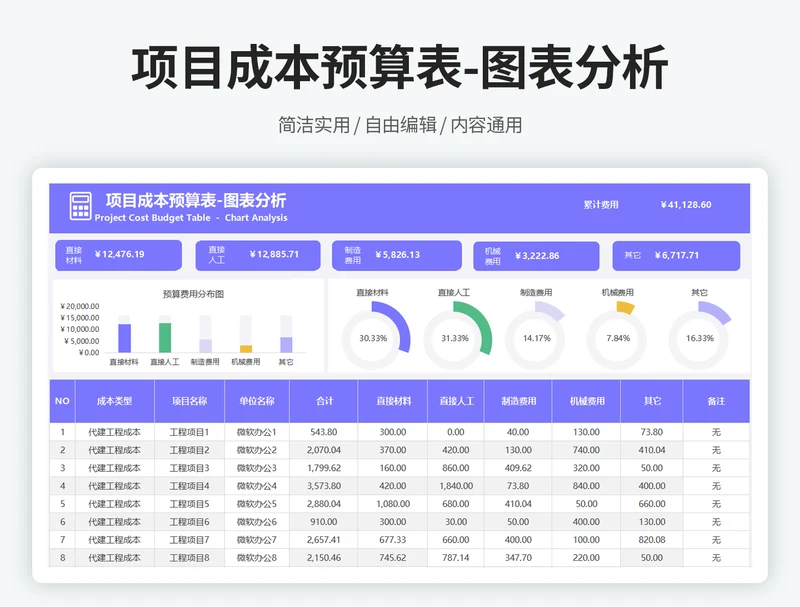
Task: Click the 直接人工 ¥12,885.71 summary card
Action: pyautogui.click(x=258, y=255)
